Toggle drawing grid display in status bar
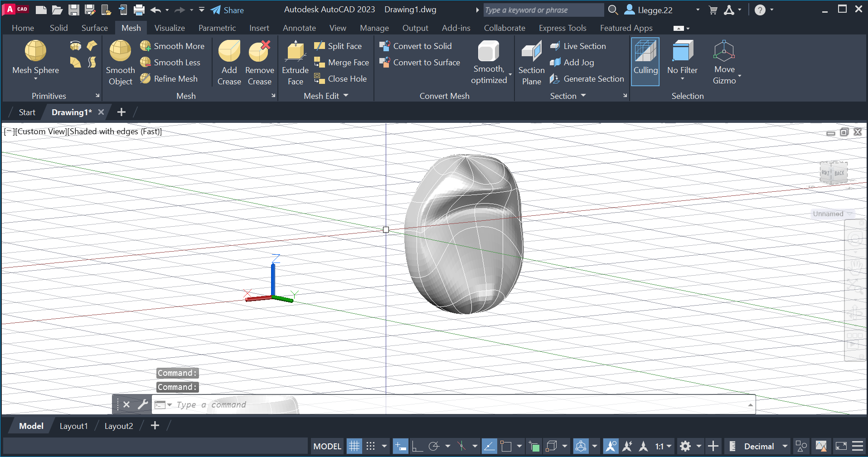This screenshot has width=868, height=457. pos(354,446)
